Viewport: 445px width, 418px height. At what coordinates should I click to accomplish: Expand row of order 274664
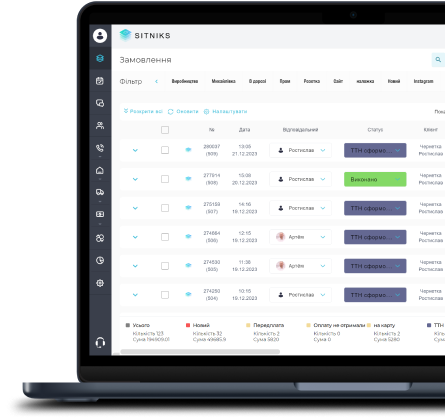[x=135, y=237]
